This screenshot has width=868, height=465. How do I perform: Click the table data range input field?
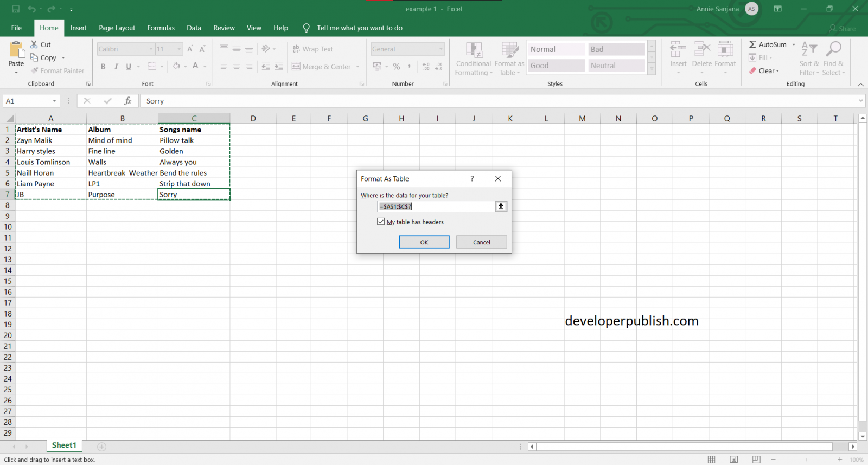coord(436,206)
